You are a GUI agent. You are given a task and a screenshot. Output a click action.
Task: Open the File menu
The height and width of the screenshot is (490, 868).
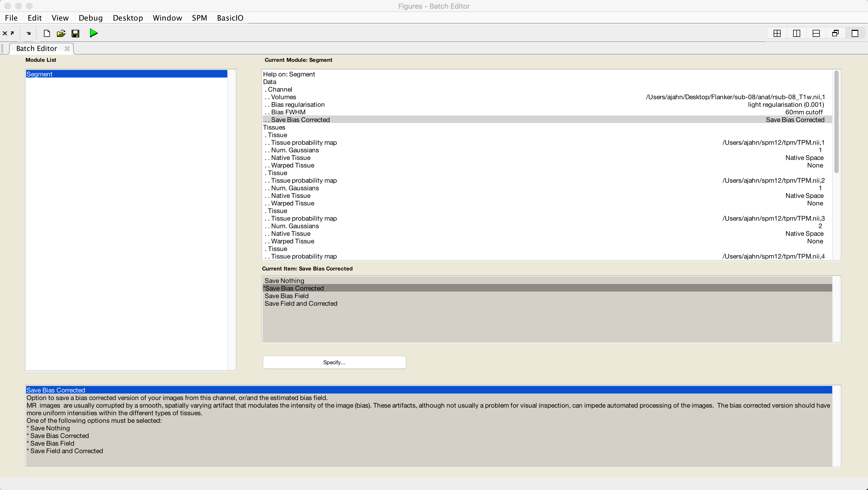tap(11, 18)
